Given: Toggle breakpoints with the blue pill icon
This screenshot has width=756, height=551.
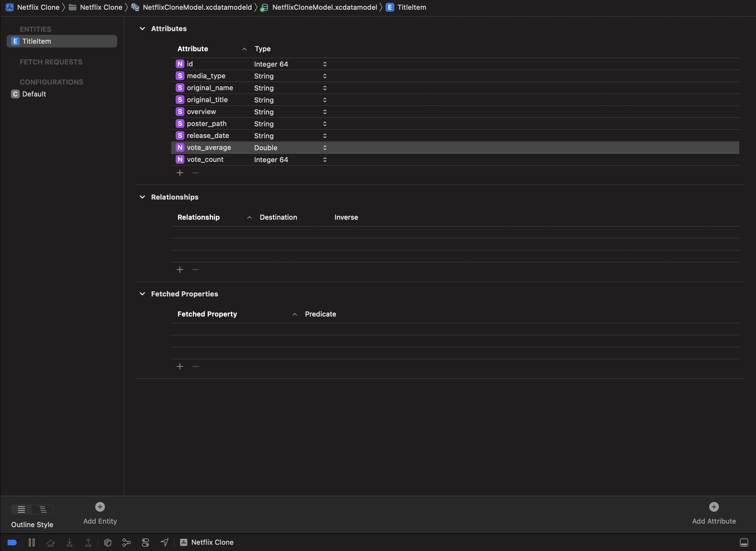Looking at the screenshot, I should 12,542.
